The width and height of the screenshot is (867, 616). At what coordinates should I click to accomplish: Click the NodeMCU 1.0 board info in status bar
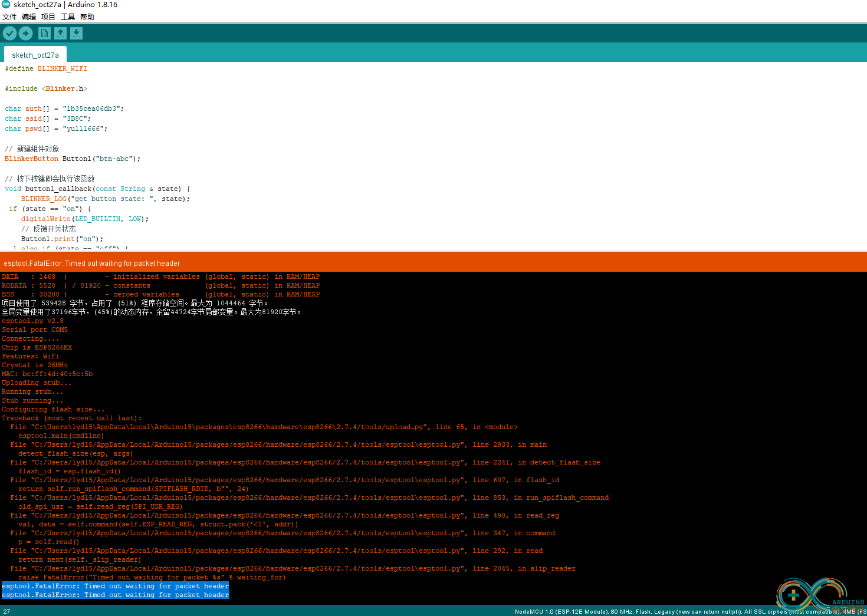pos(690,611)
